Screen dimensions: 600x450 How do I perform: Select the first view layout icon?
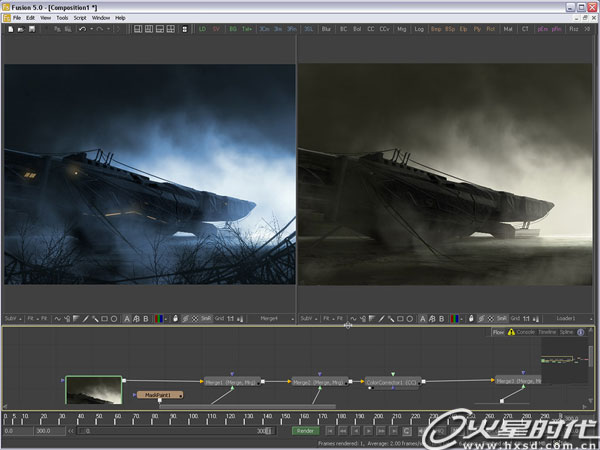pyautogui.click(x=138, y=29)
